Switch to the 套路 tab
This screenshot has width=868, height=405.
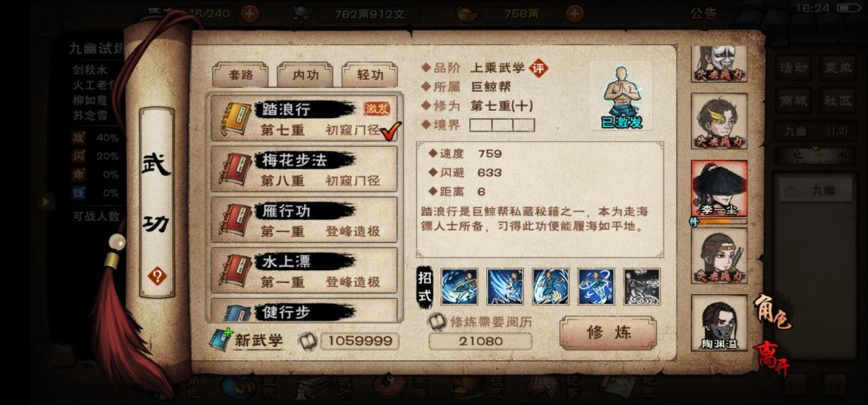point(240,75)
